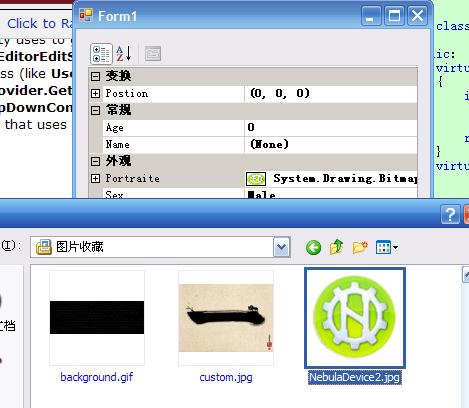
Task: Maximize the Form1 window
Action: tap(394, 16)
